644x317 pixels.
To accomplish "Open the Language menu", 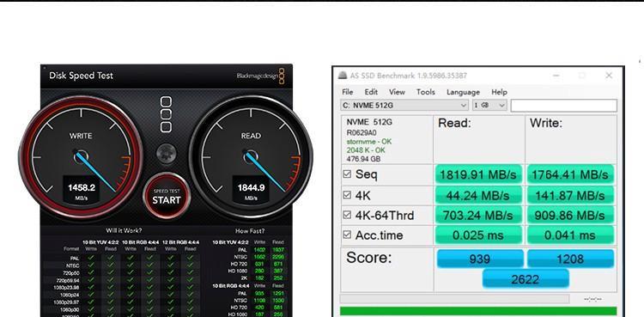I will coord(463,92).
